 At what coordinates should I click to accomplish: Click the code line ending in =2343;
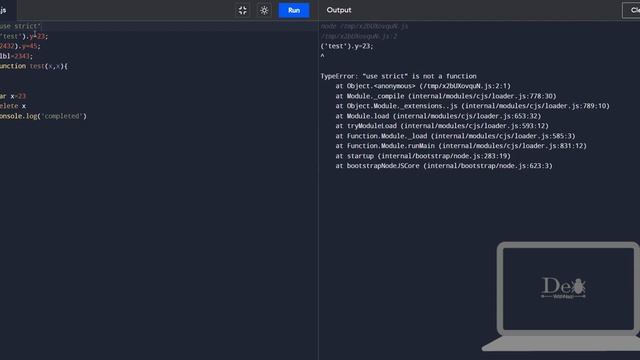pos(16,56)
